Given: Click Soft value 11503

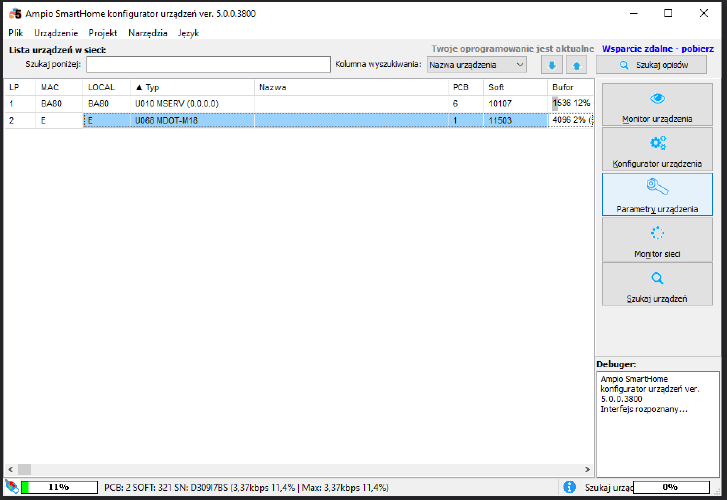Looking at the screenshot, I should tap(500, 121).
